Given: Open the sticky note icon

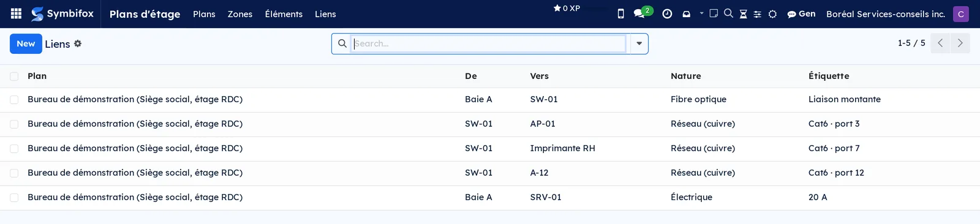Looking at the screenshot, I should (x=714, y=13).
